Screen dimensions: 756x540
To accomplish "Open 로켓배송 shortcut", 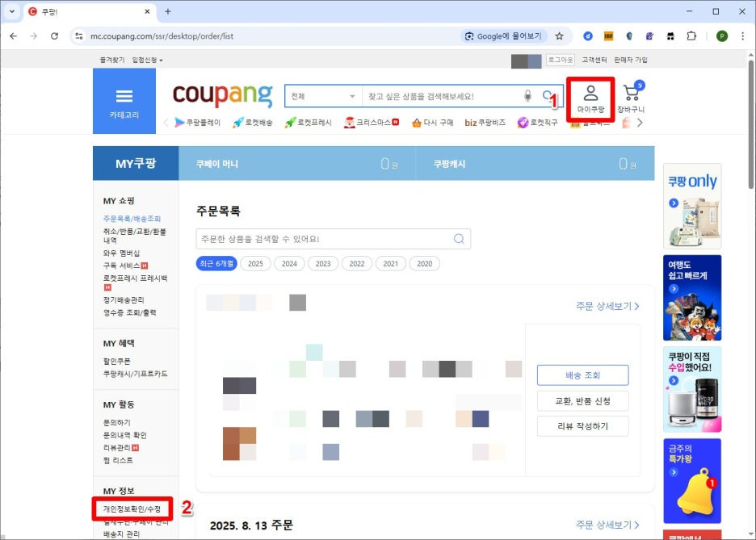I will (x=253, y=123).
